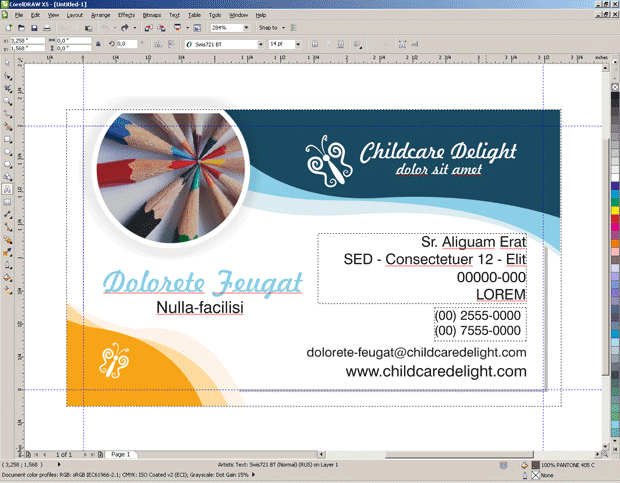Viewport: 620px width, 483px height.
Task: Open the text alignment dropdown
Action: (357, 44)
